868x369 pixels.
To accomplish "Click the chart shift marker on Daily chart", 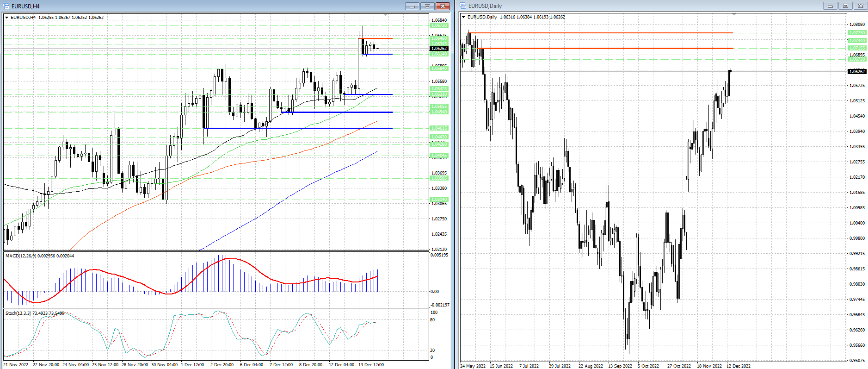I will [x=734, y=15].
